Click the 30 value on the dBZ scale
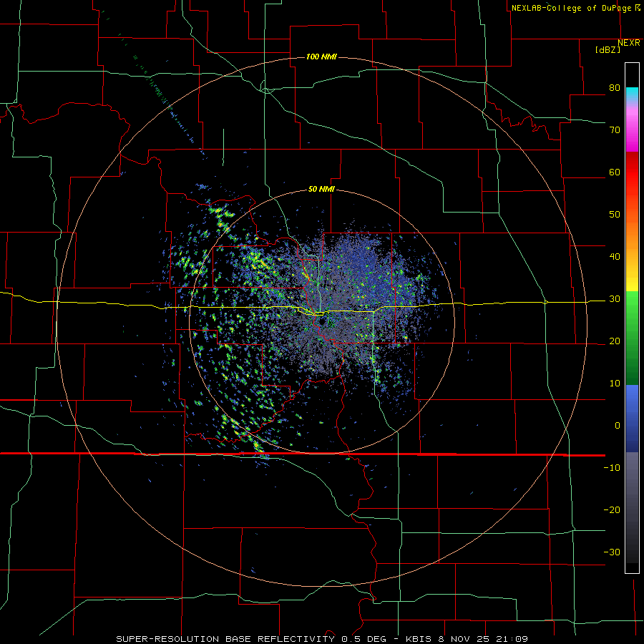This screenshot has width=644, height=644. pyautogui.click(x=615, y=299)
